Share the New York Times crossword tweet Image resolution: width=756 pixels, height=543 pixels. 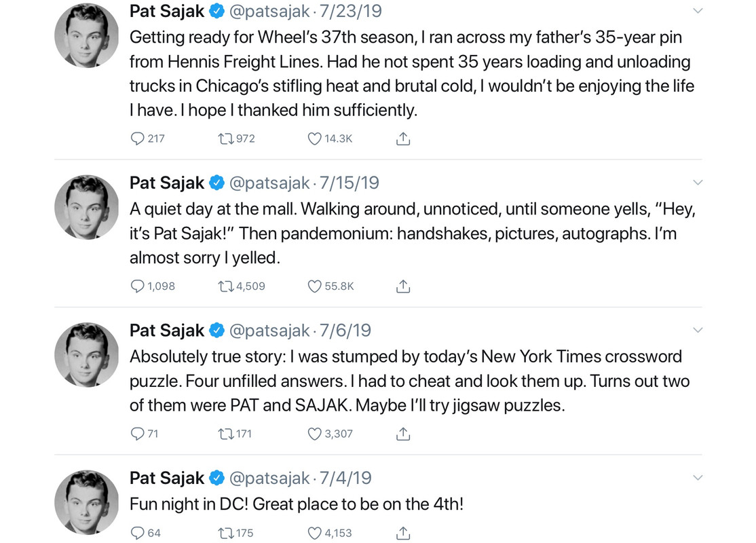coord(402,434)
